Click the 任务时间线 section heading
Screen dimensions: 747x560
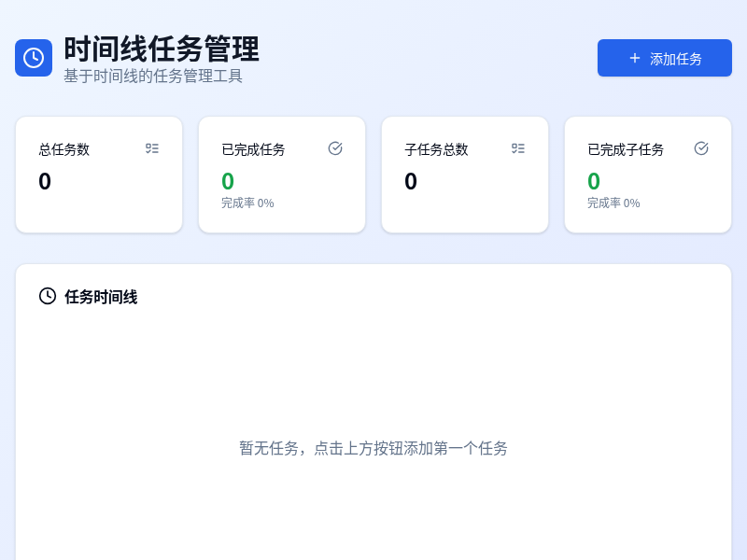101,297
